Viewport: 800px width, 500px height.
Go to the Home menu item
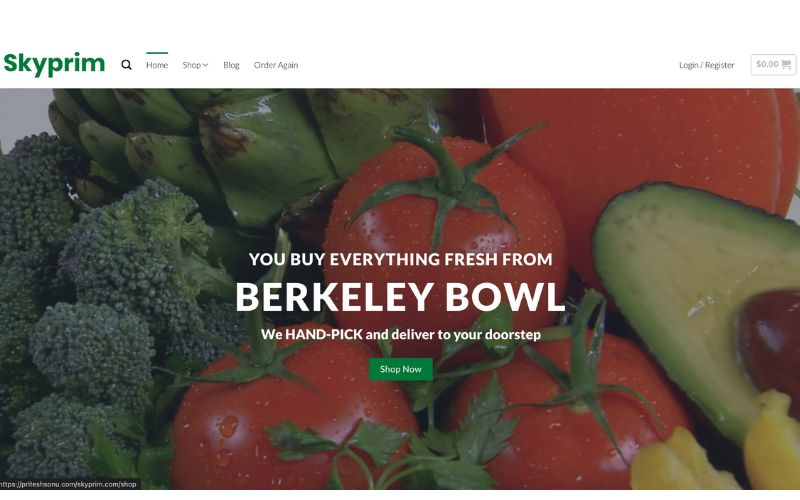click(x=157, y=65)
